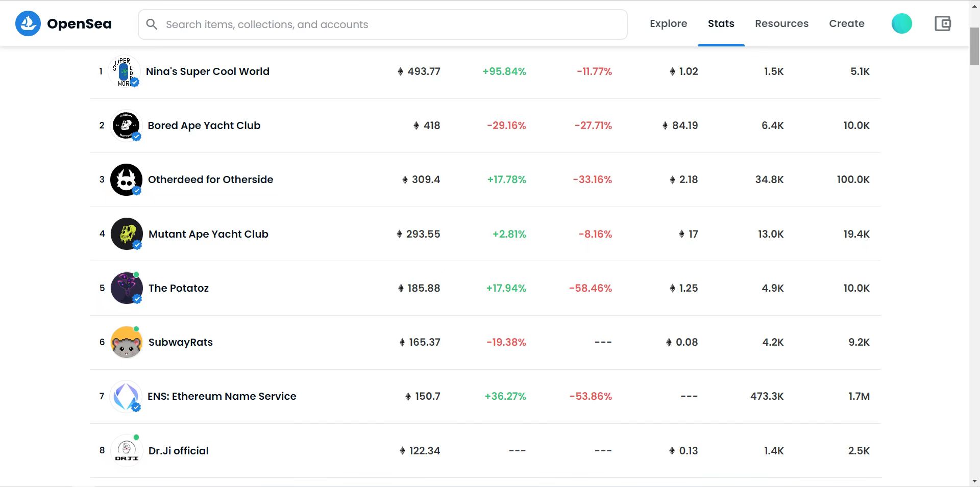The image size is (980, 487).
Task: Open SubwayRats collection link
Action: pos(181,342)
